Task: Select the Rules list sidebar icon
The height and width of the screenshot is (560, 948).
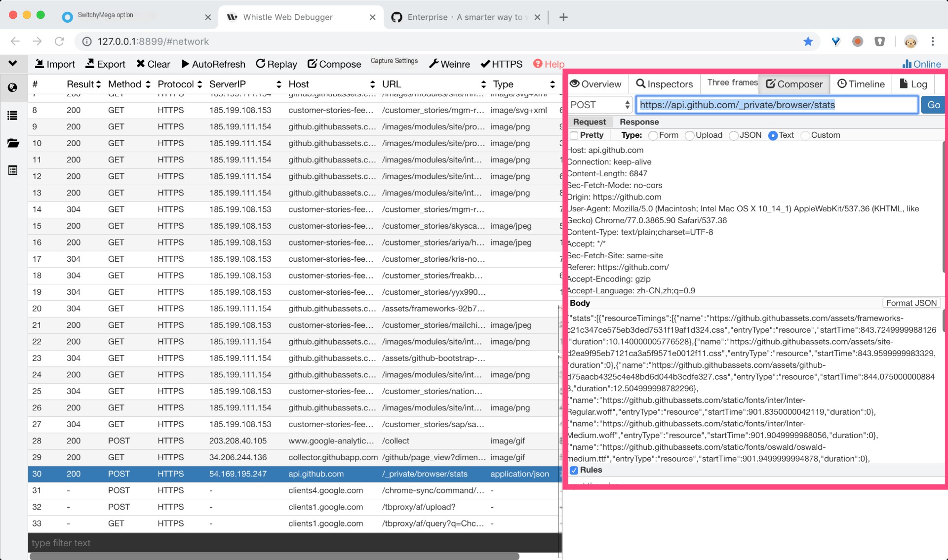Action: coord(13,116)
